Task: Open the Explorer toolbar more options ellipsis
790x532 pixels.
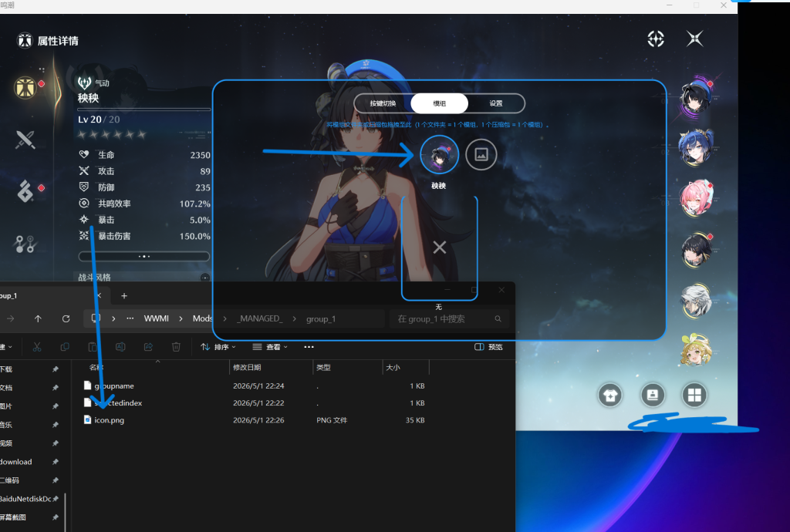Action: click(309, 347)
